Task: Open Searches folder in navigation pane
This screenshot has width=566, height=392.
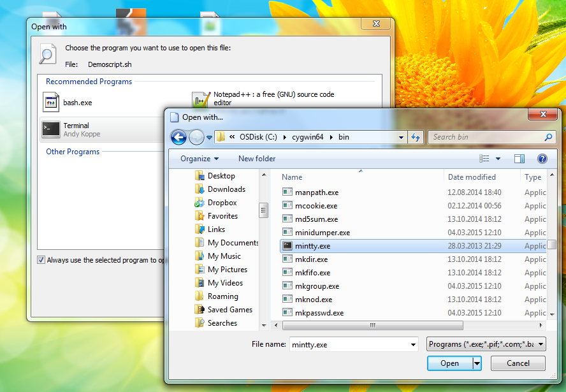Action: (216, 323)
